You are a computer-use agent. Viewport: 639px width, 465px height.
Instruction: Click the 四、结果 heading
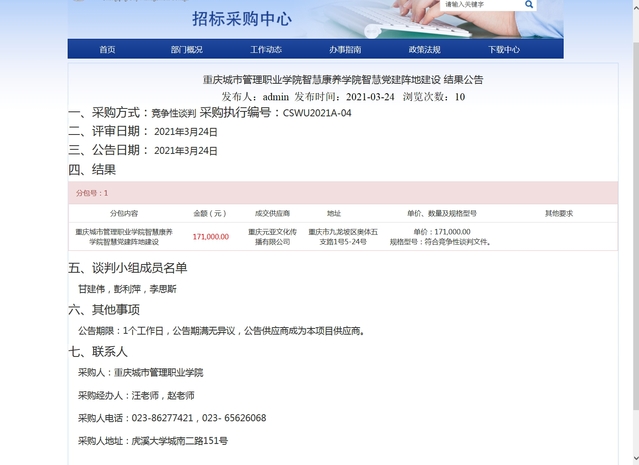92,170
